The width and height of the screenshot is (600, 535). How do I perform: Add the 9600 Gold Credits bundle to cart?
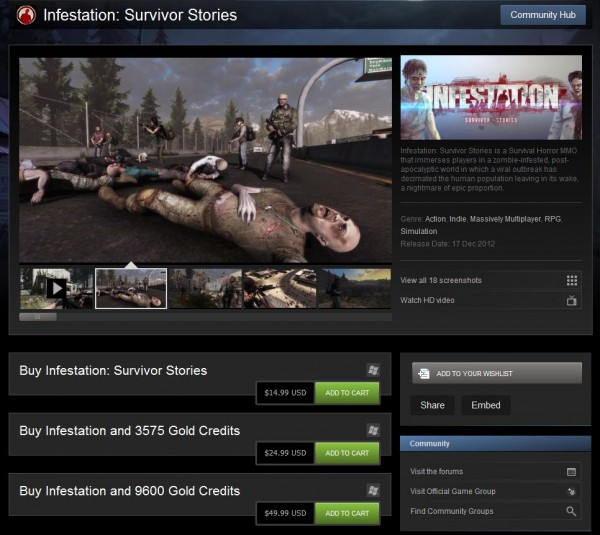(347, 514)
